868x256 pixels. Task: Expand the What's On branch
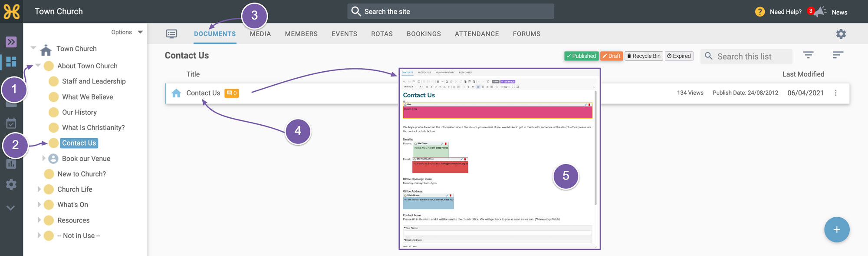[x=39, y=205]
